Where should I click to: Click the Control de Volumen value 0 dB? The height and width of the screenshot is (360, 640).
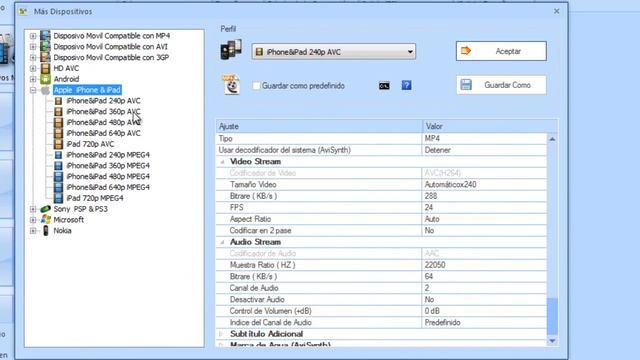click(432, 311)
